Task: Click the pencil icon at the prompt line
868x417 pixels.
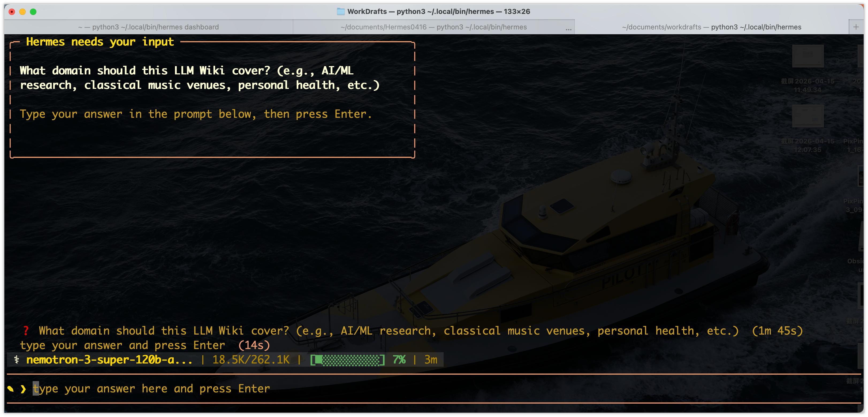Action: [10, 389]
